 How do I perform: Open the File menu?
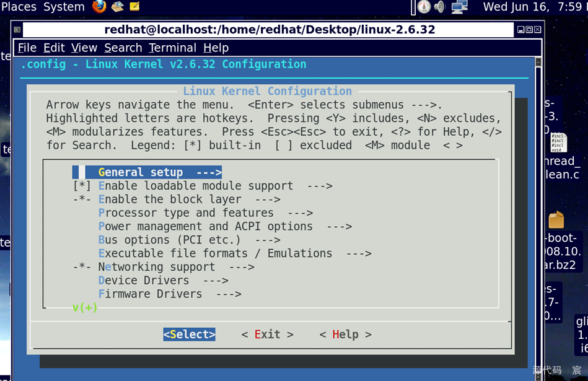(27, 48)
